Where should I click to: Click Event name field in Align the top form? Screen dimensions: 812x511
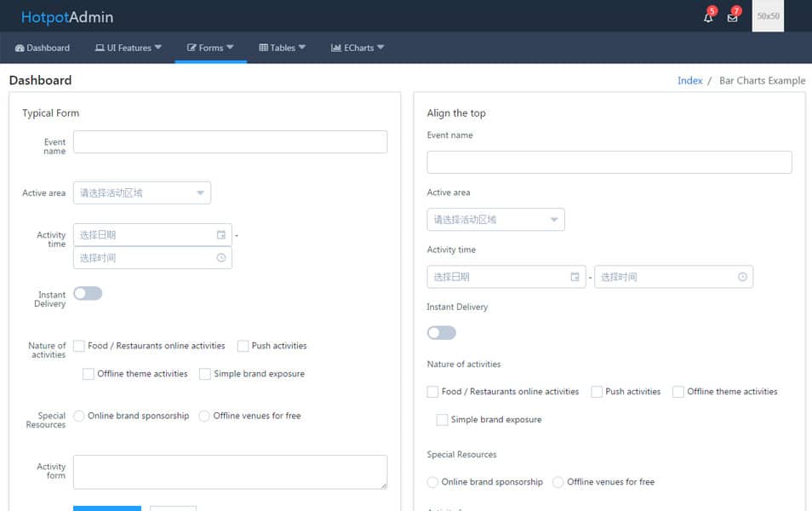coord(609,162)
